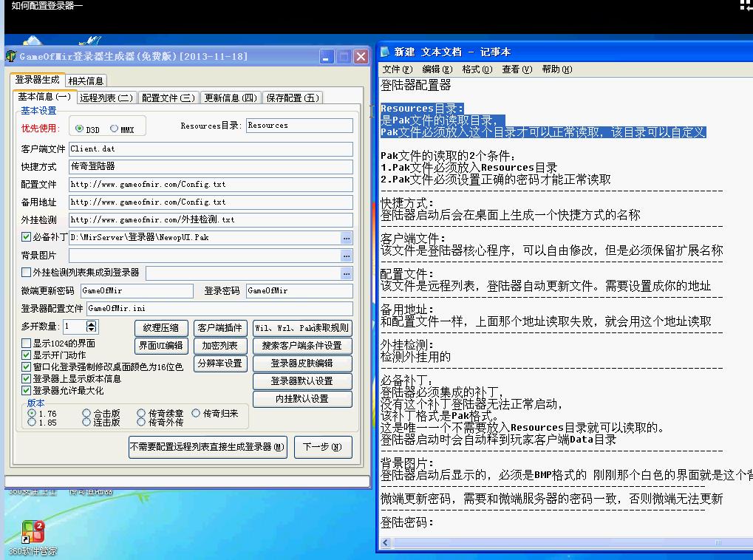Click Notepad line 登陆器配置器
This screenshot has height=560, width=753.
tap(416, 86)
